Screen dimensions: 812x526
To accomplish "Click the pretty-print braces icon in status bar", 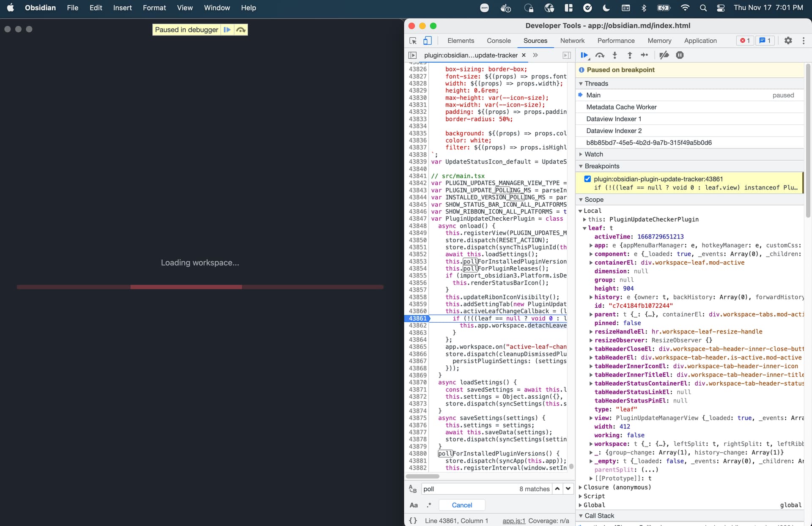I will [x=414, y=521].
